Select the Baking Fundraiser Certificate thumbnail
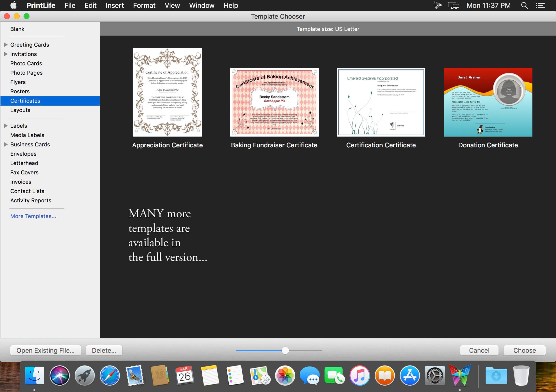The image size is (556, 392). coord(274,102)
